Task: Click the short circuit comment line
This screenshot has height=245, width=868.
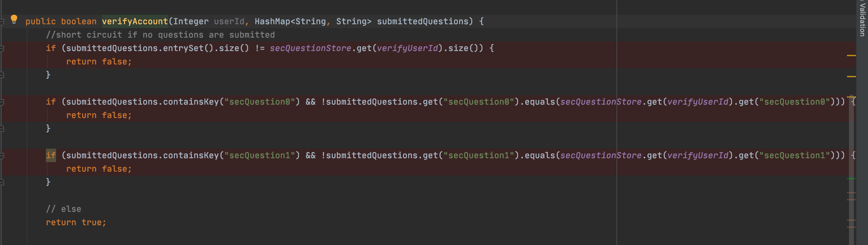Action: coord(160,35)
